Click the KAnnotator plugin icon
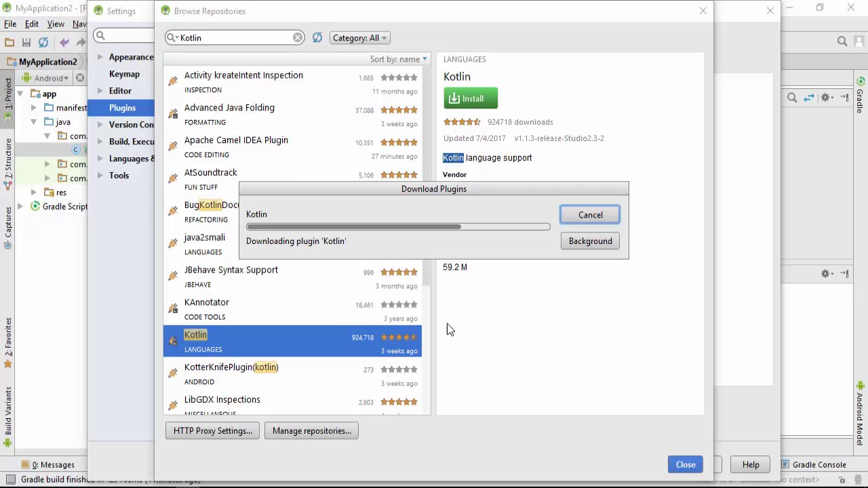This screenshot has height=488, width=868. (173, 308)
